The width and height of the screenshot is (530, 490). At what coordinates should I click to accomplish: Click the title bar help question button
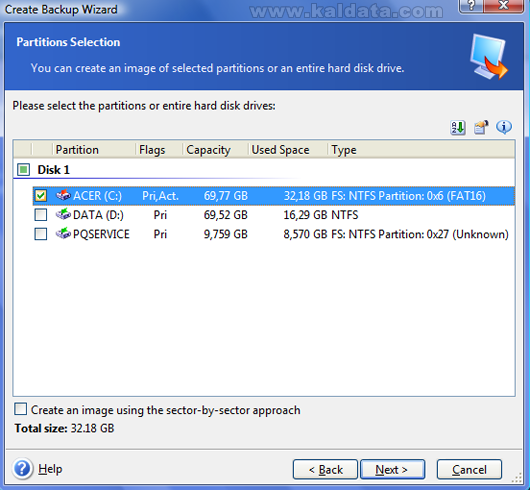[471, 5]
